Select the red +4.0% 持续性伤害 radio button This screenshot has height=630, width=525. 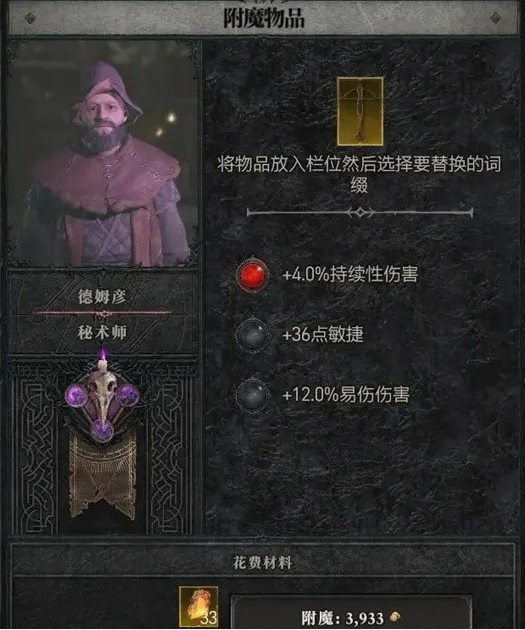point(253,275)
